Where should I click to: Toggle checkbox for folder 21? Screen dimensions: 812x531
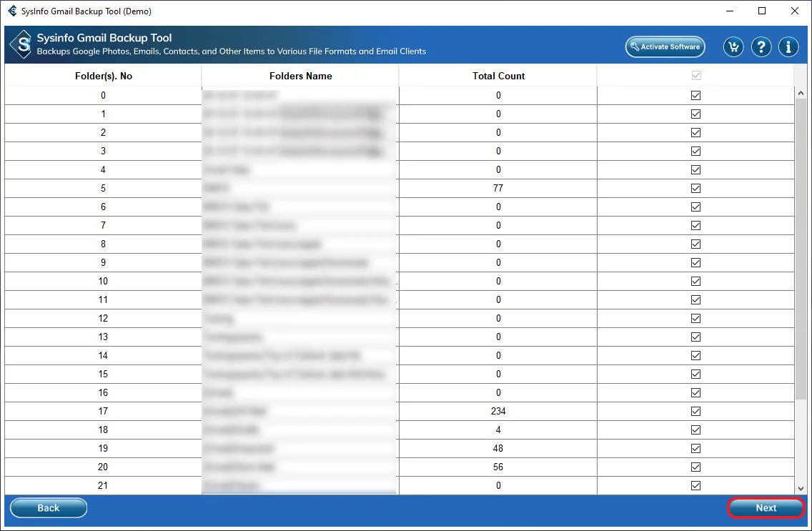click(696, 486)
